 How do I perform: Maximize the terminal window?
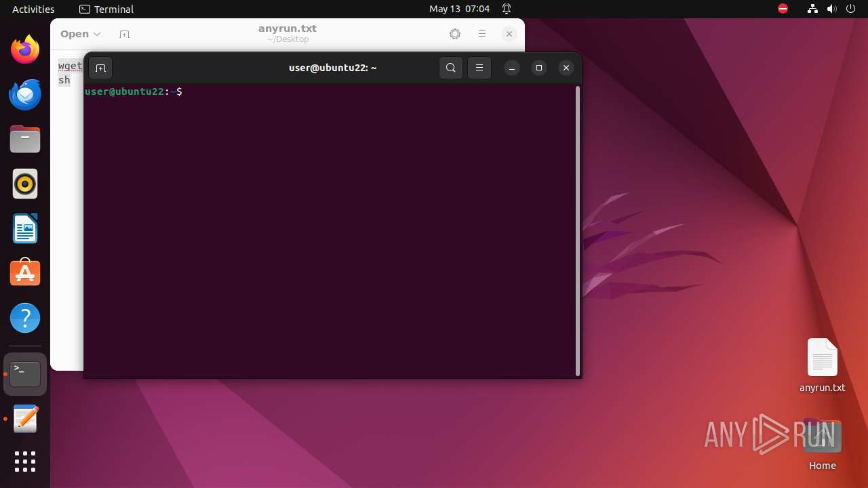click(539, 68)
